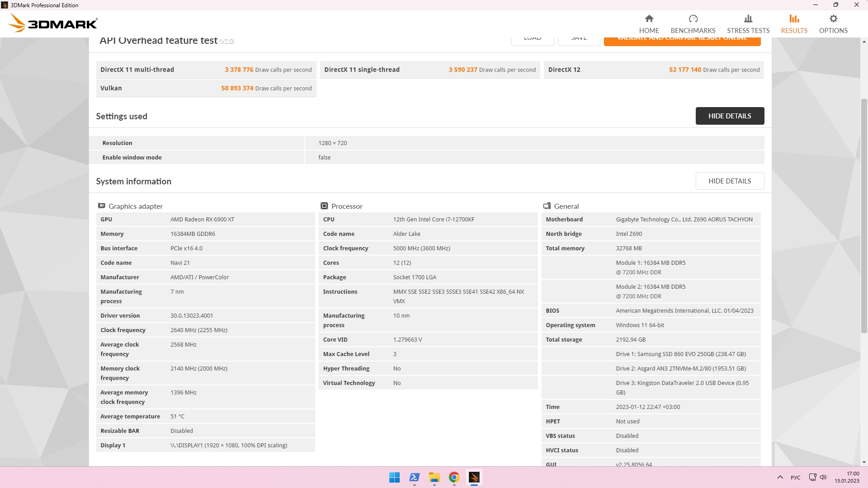The height and width of the screenshot is (488, 868).
Task: Open Windows Start menu icon
Action: click(394, 477)
